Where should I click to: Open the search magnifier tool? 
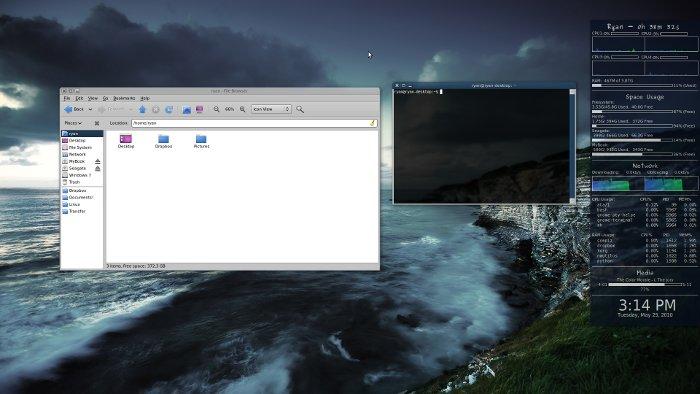coord(300,109)
